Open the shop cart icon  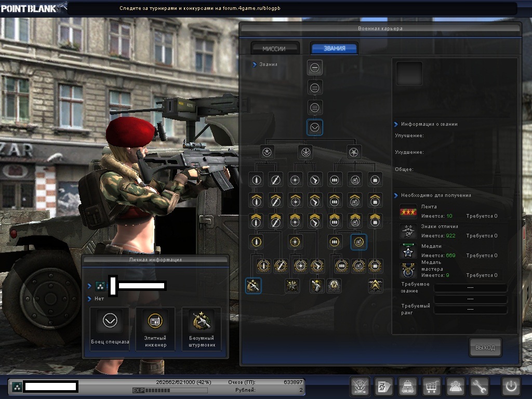[432, 387]
